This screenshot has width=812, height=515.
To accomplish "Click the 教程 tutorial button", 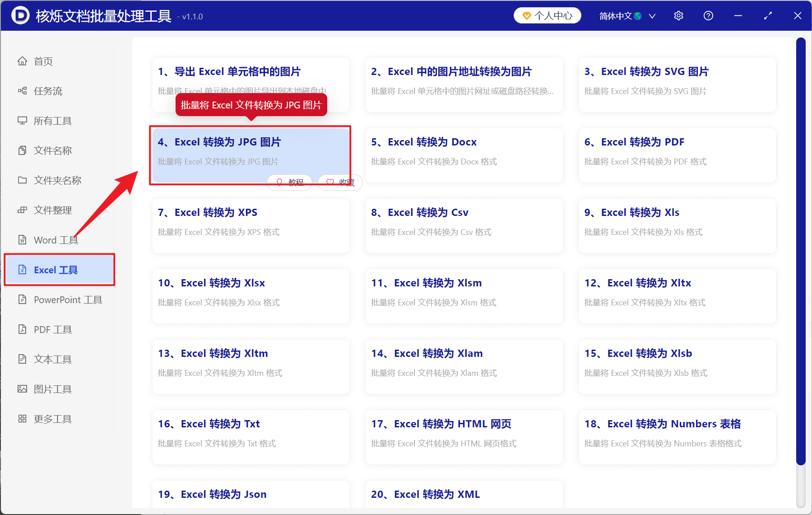I will (x=289, y=182).
